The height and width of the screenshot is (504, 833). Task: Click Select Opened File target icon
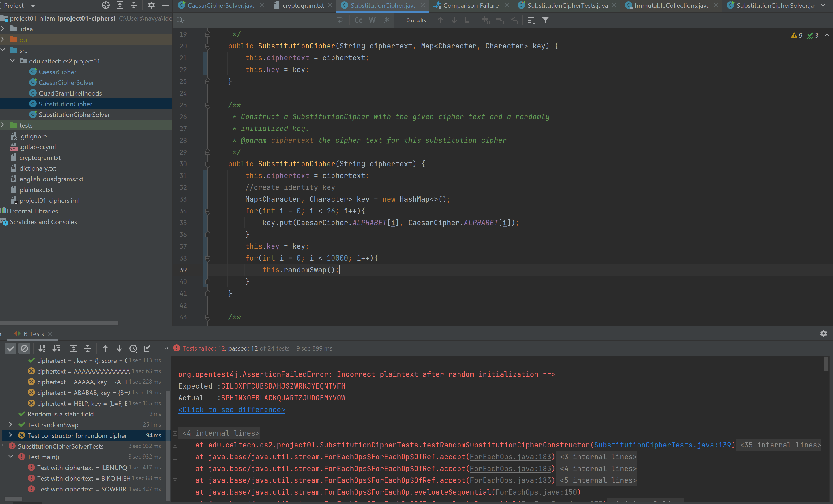click(x=106, y=5)
